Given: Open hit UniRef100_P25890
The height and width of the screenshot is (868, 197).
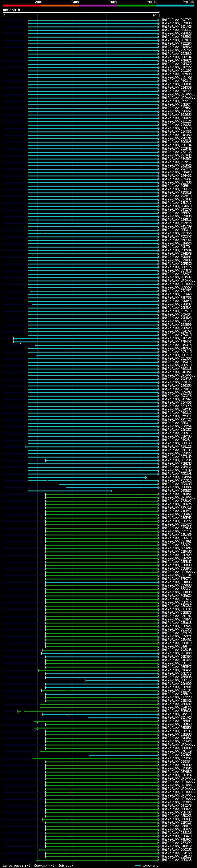Looking at the screenshot, I should (x=177, y=23).
